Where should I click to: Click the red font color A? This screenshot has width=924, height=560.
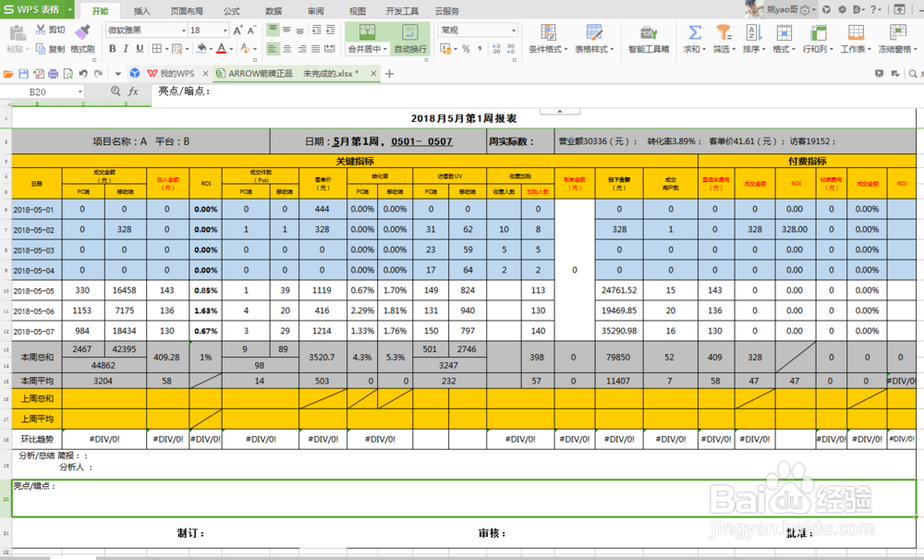tap(222, 48)
